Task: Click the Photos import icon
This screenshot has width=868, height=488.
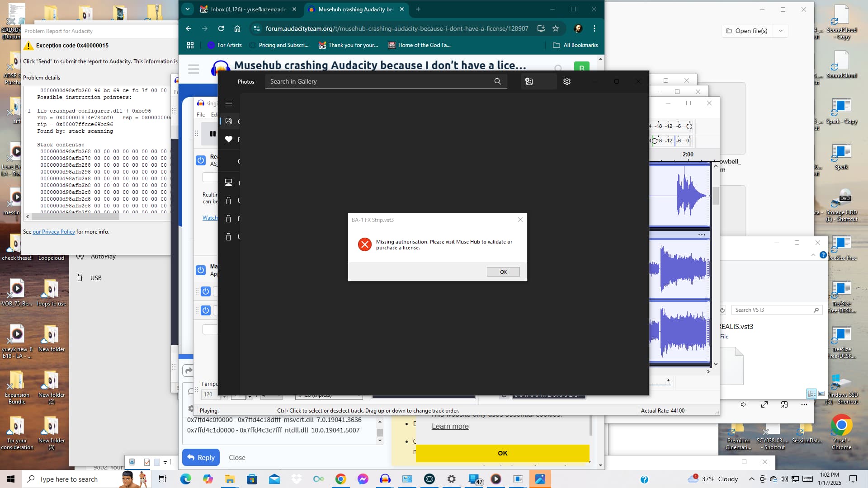Action: 529,81
